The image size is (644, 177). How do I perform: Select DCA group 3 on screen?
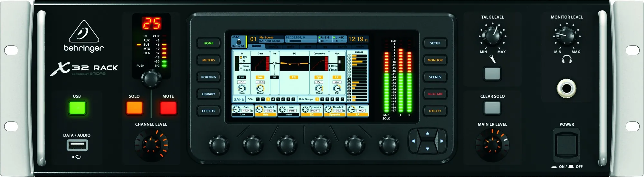point(268,100)
